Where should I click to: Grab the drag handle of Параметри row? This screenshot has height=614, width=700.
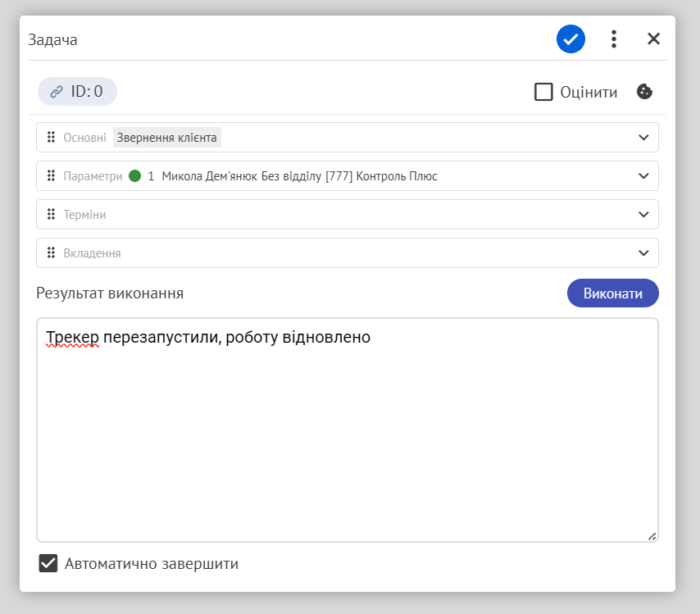tap(51, 176)
